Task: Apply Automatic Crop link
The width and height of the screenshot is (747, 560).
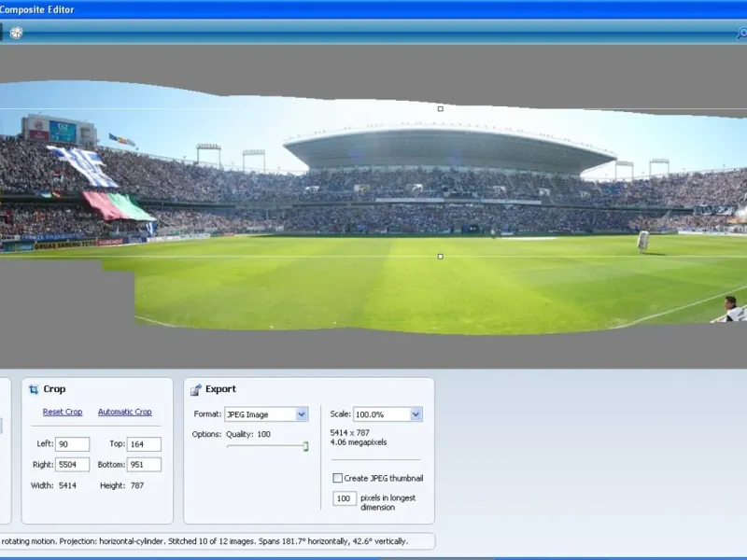Action: (125, 412)
